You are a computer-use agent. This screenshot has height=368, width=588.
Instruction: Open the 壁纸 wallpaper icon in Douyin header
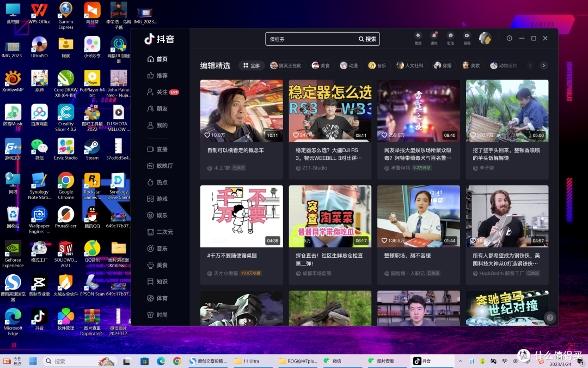[x=418, y=38]
